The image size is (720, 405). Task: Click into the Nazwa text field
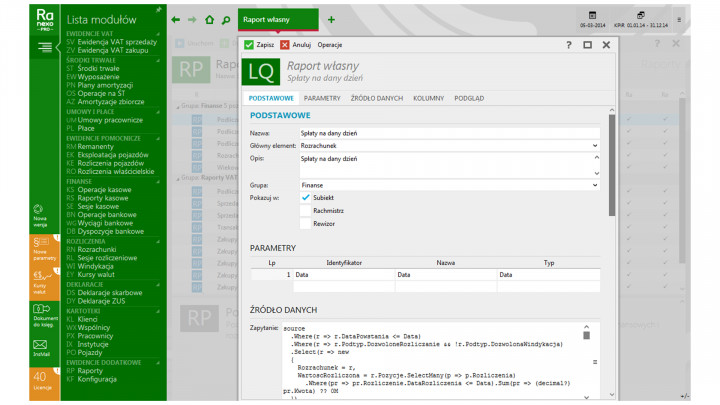pyautogui.click(x=448, y=132)
